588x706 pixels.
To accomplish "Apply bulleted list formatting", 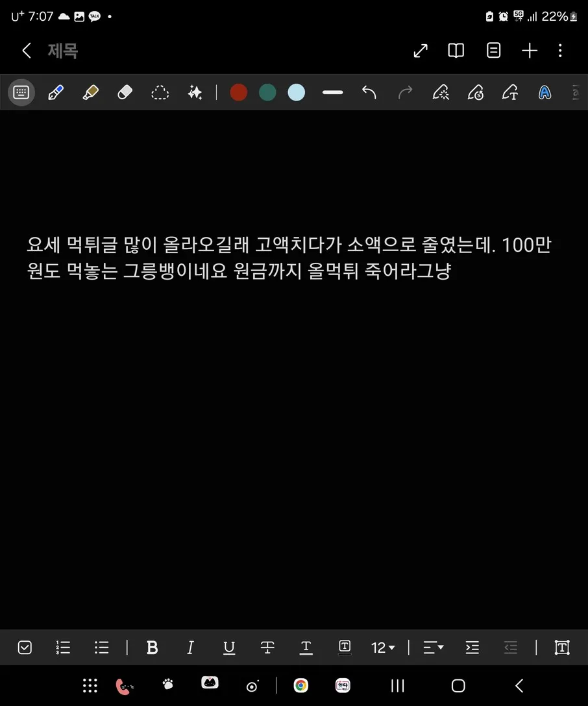I will (101, 648).
